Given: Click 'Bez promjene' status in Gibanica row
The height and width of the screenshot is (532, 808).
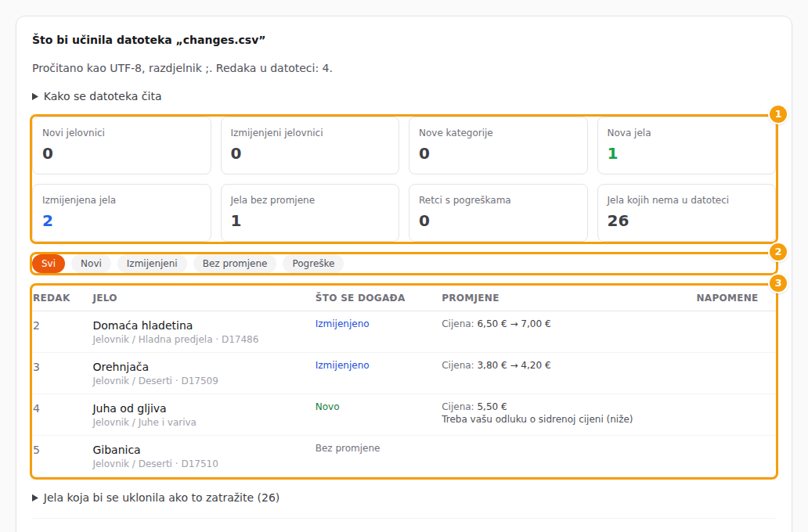Looking at the screenshot, I should (x=348, y=448).
